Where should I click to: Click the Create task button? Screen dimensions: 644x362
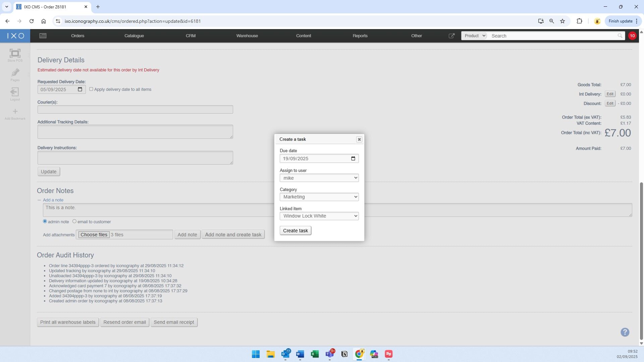pyautogui.click(x=295, y=231)
